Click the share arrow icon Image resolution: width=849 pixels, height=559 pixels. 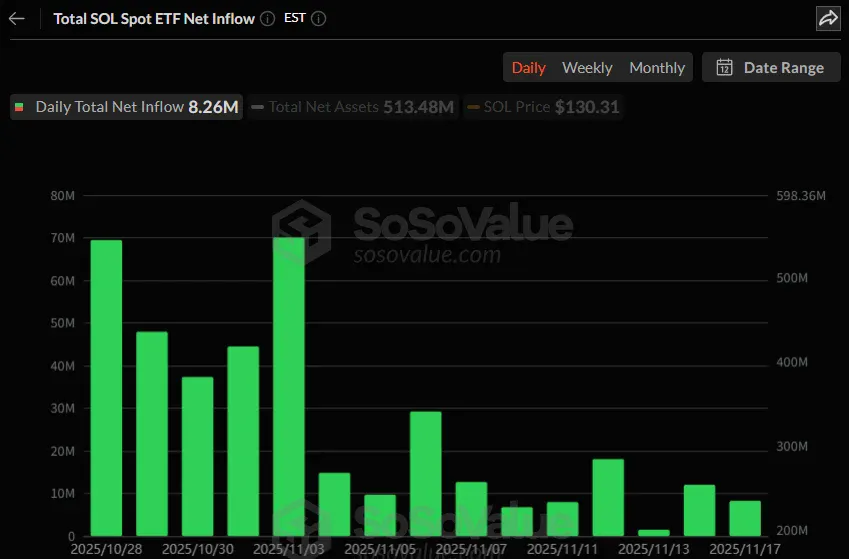[827, 18]
